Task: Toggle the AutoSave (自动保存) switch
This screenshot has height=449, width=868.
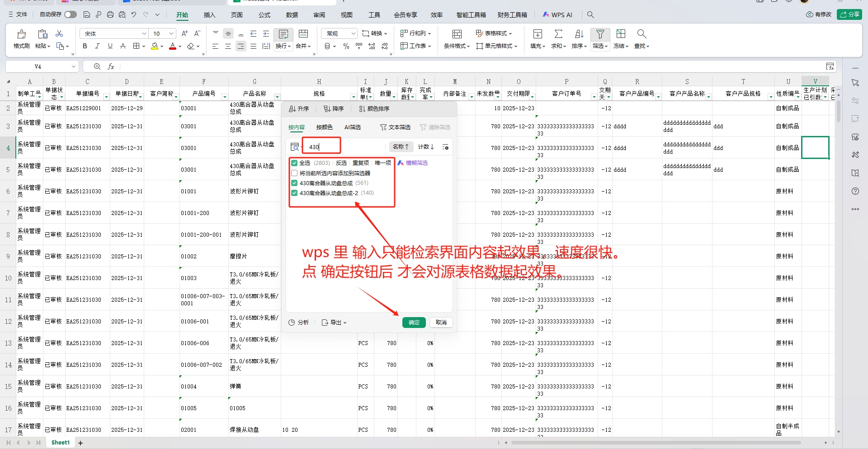Action: click(x=70, y=14)
